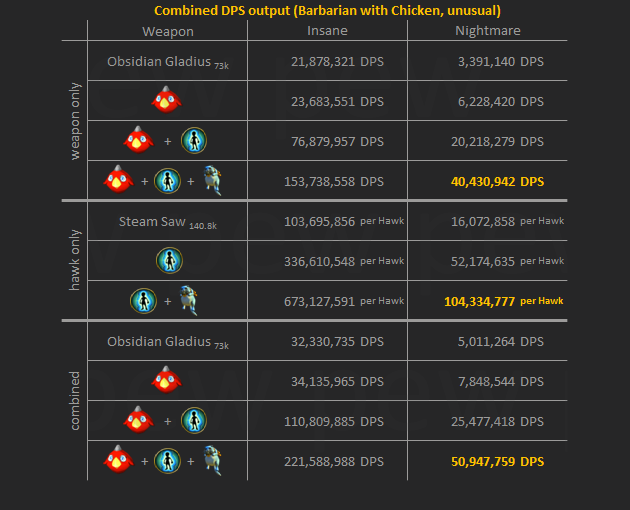Image resolution: width=630 pixels, height=510 pixels.
Task: Click the chicken icon in the 110,809,885 DPS row
Action: pyautogui.click(x=138, y=420)
